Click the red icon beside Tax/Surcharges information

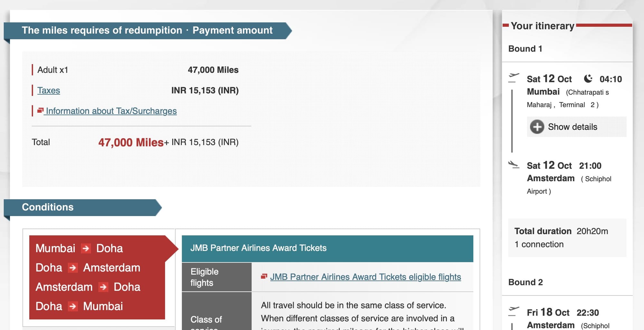coord(40,111)
